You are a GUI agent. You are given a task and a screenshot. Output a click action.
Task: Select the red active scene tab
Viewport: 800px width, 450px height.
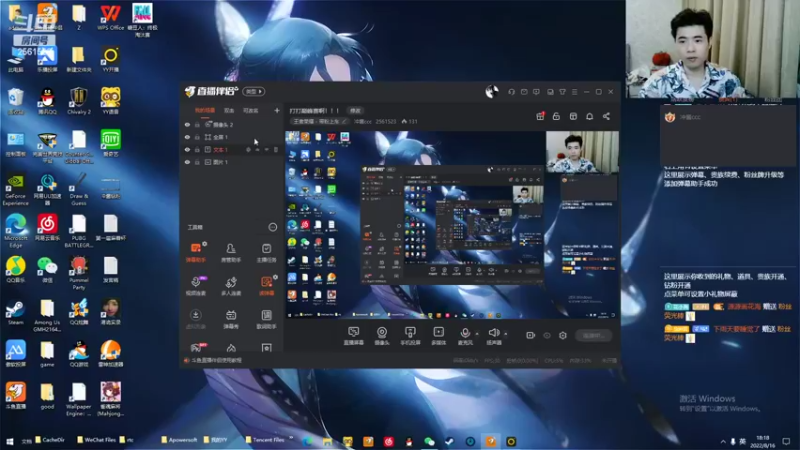coord(205,110)
